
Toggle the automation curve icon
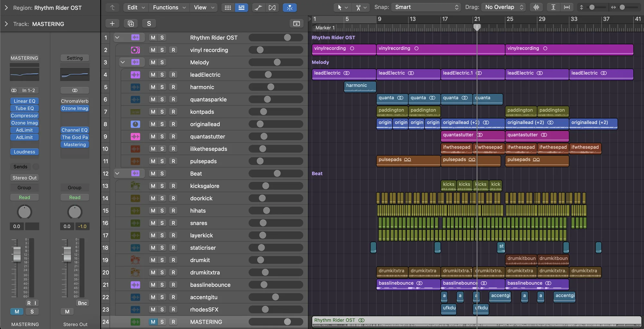[x=258, y=7]
